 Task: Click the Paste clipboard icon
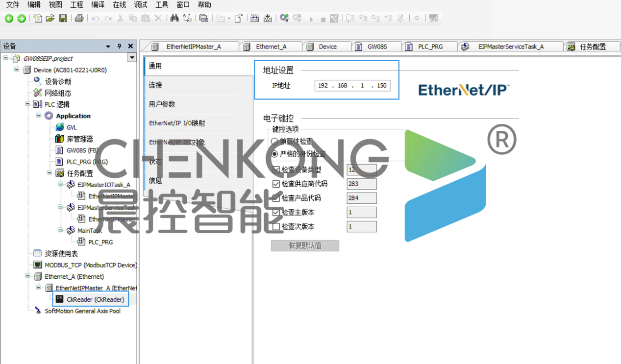(x=146, y=19)
